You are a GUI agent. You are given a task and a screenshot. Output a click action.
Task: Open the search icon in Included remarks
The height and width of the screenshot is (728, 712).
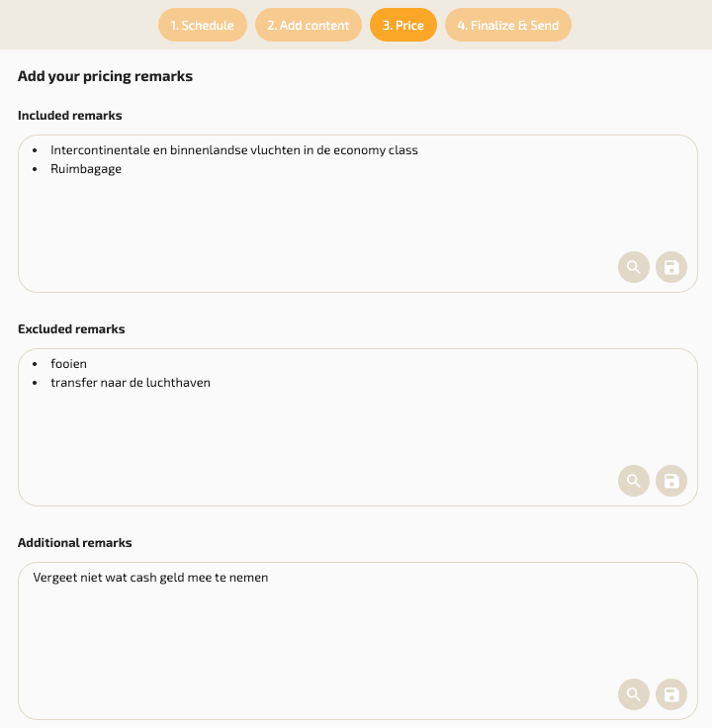(634, 267)
